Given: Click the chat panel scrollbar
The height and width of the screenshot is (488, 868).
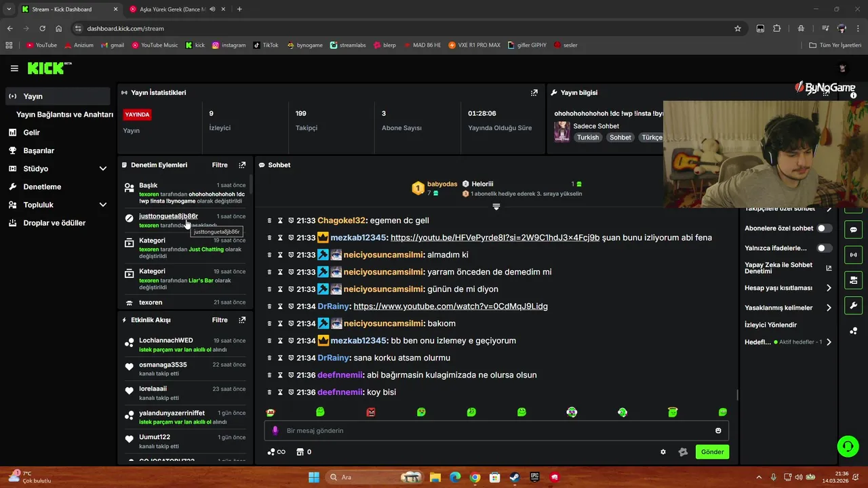Looking at the screenshot, I should pyautogui.click(x=737, y=394).
